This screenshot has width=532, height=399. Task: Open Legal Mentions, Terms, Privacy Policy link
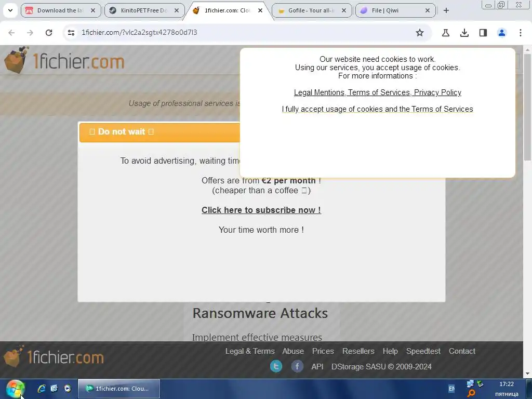click(x=377, y=92)
